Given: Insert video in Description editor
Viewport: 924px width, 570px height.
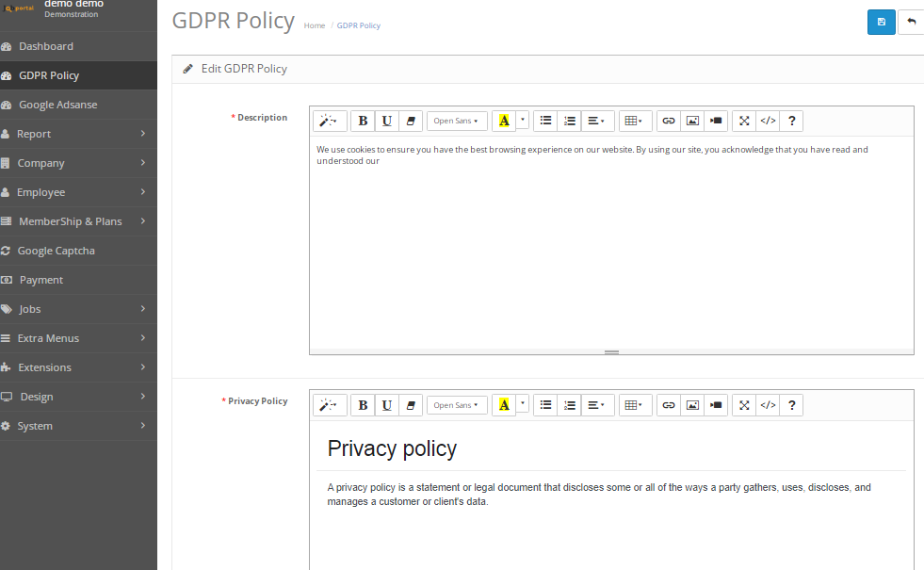Looking at the screenshot, I should coord(716,122).
